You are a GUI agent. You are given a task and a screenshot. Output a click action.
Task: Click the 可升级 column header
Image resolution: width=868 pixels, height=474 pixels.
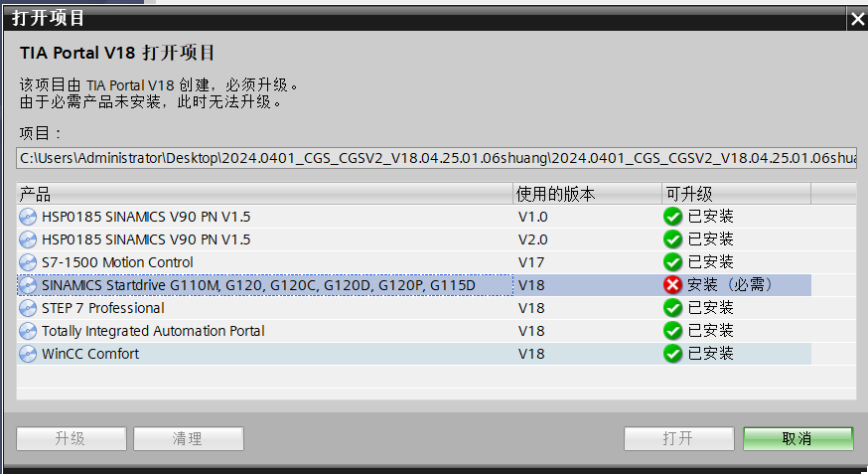point(735,194)
